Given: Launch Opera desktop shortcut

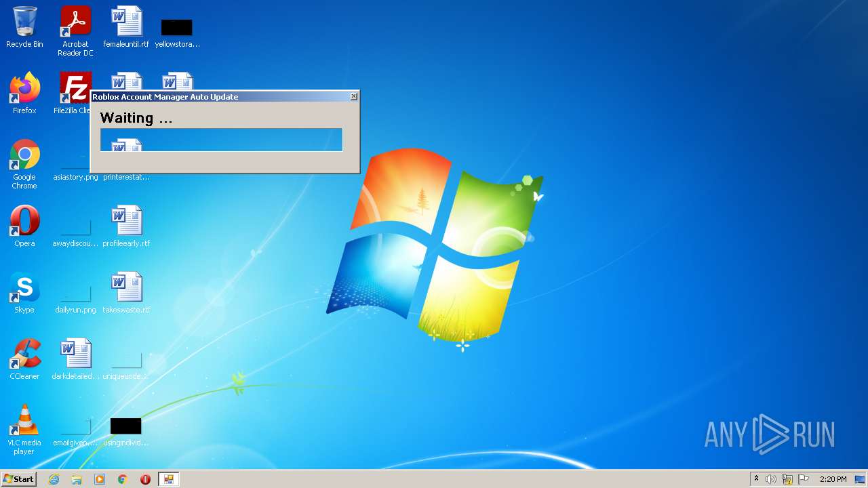Looking at the screenshot, I should 24,226.
